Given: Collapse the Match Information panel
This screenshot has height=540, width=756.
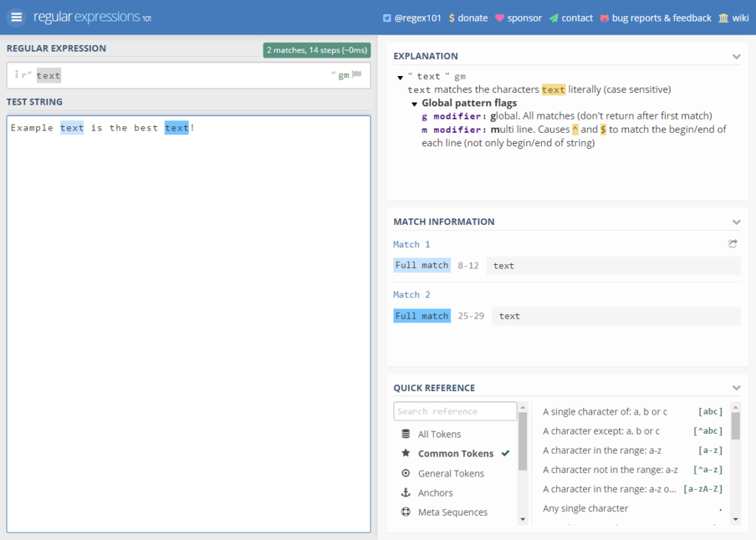Looking at the screenshot, I should coord(736,222).
